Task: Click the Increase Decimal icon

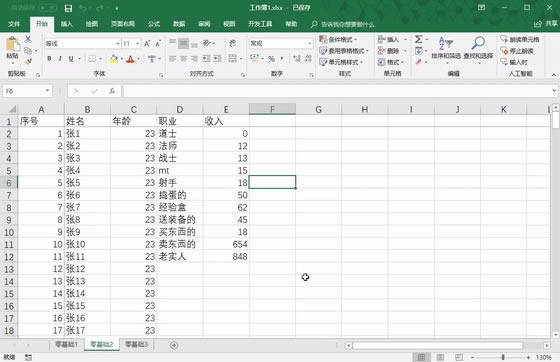Action: (296, 59)
